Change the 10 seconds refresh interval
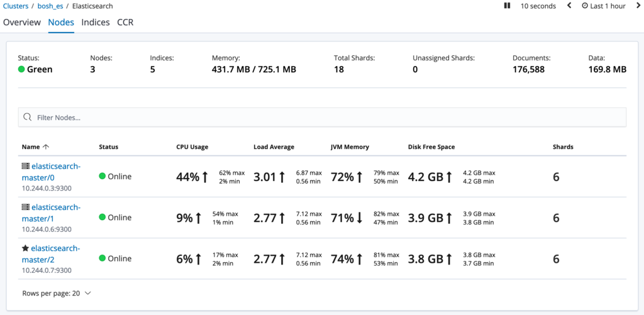644x315 pixels. pos(538,6)
